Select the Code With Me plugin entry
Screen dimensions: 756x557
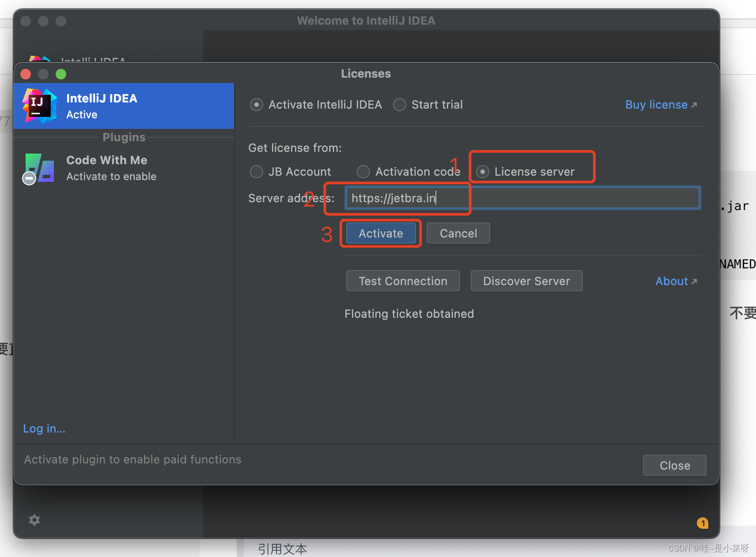(124, 168)
